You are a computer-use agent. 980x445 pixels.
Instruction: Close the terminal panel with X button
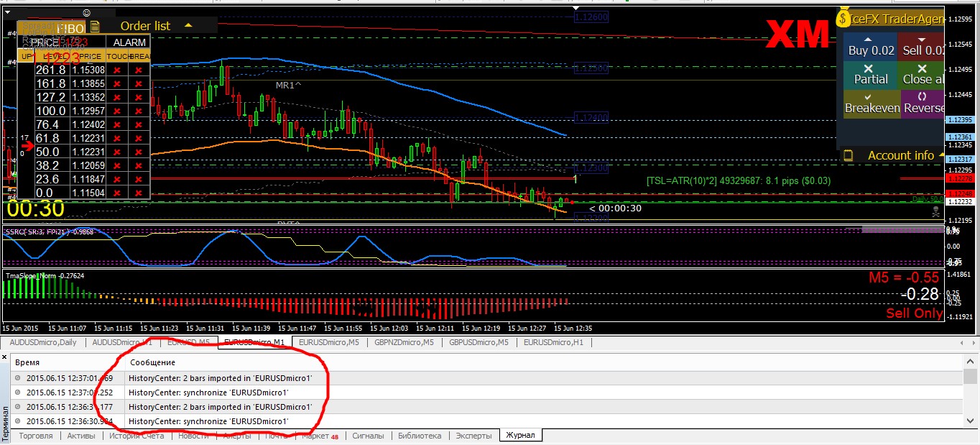4,357
